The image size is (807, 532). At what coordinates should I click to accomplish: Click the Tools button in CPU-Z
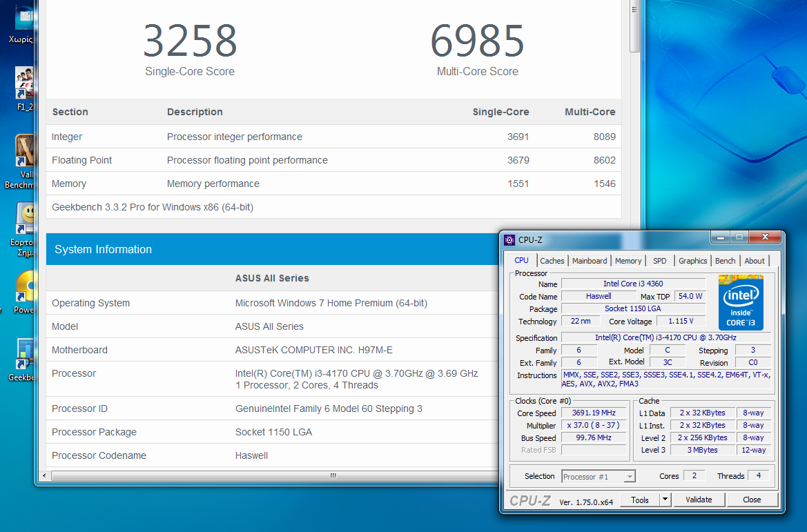point(640,500)
